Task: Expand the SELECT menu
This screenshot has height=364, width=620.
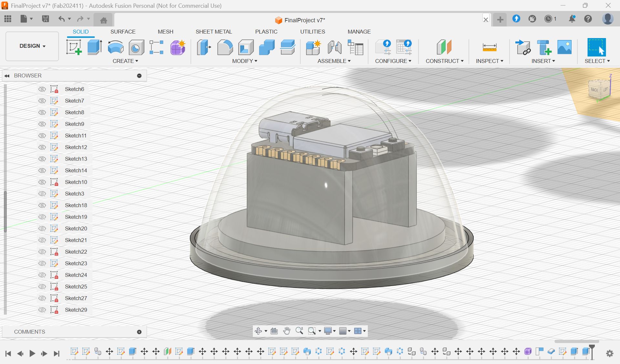Action: tap(597, 61)
